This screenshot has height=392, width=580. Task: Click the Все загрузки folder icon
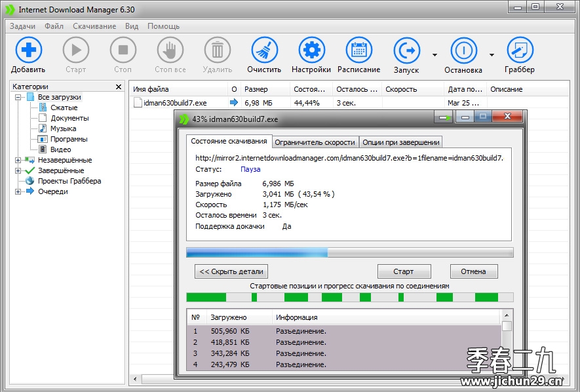point(31,97)
